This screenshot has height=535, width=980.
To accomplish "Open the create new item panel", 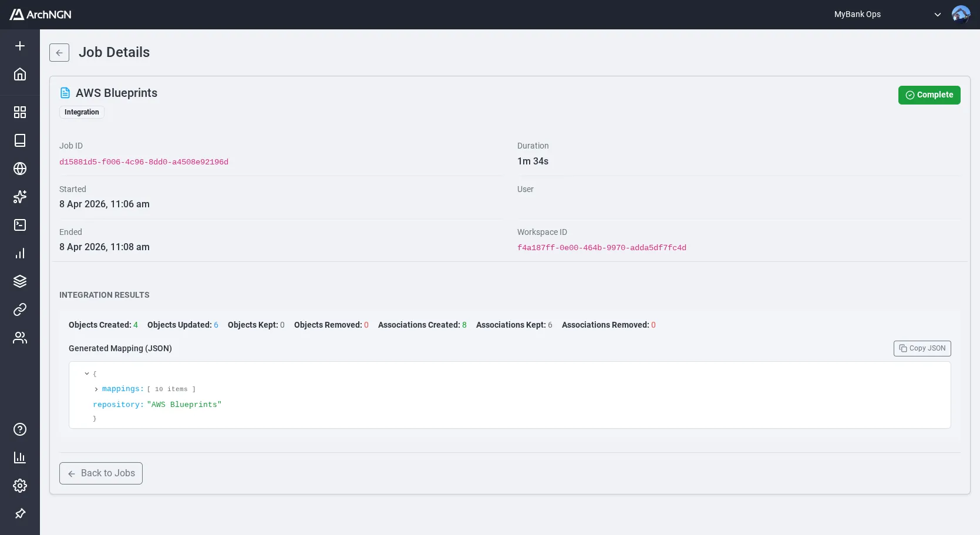I will pos(20,45).
